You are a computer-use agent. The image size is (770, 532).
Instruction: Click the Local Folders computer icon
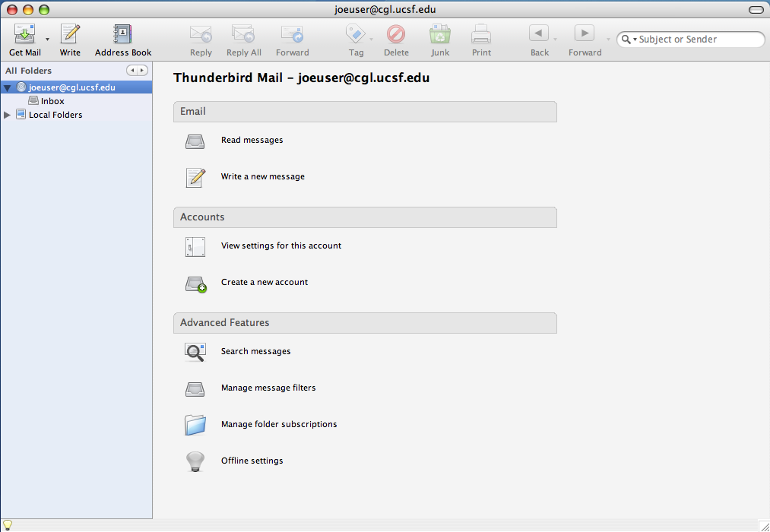coord(21,114)
